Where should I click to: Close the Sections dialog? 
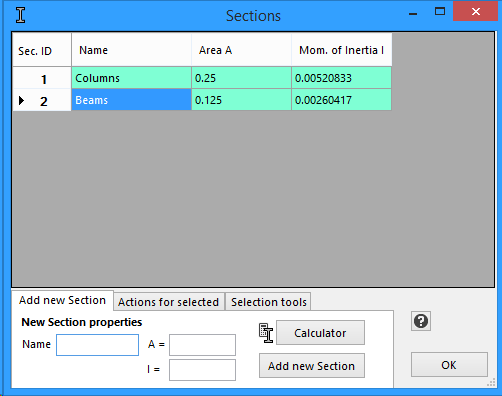click(x=476, y=12)
